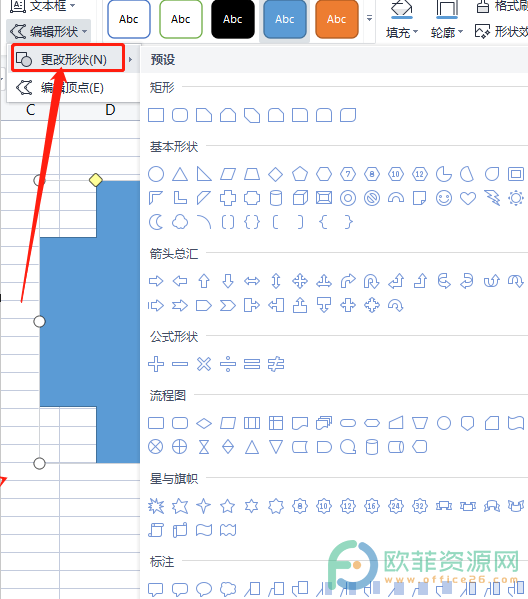This screenshot has width=528, height=599.
Task: Select the rectangular callout shape
Action: click(156, 589)
